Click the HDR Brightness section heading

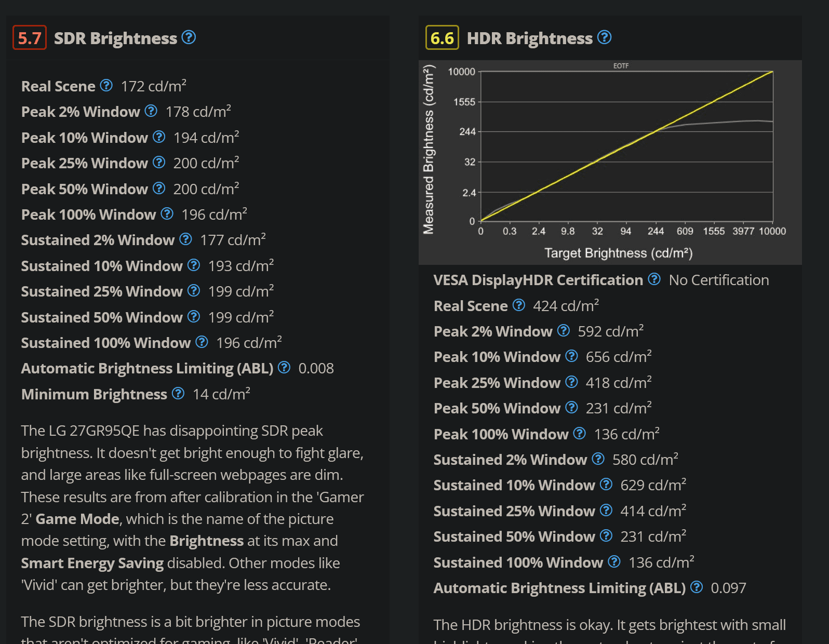tap(529, 38)
